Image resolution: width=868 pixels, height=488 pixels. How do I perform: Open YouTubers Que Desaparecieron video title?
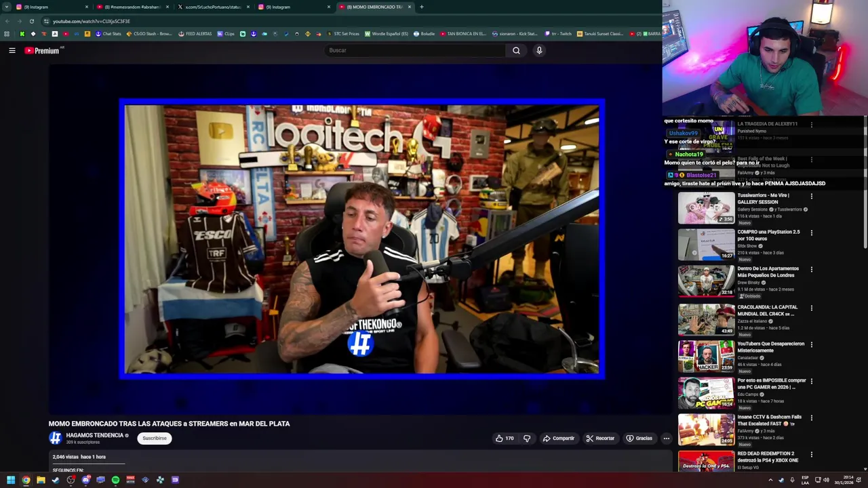pos(770,347)
